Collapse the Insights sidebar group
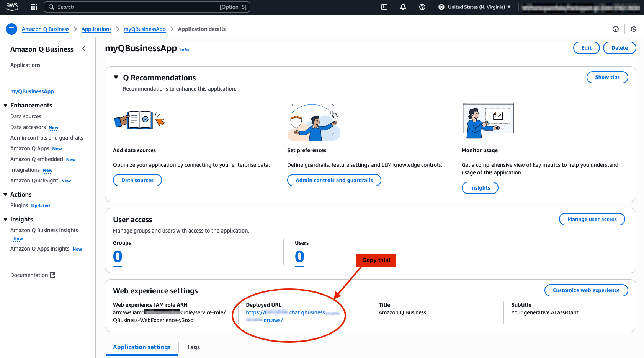Image resolution: width=644 pixels, height=358 pixels. [5, 219]
